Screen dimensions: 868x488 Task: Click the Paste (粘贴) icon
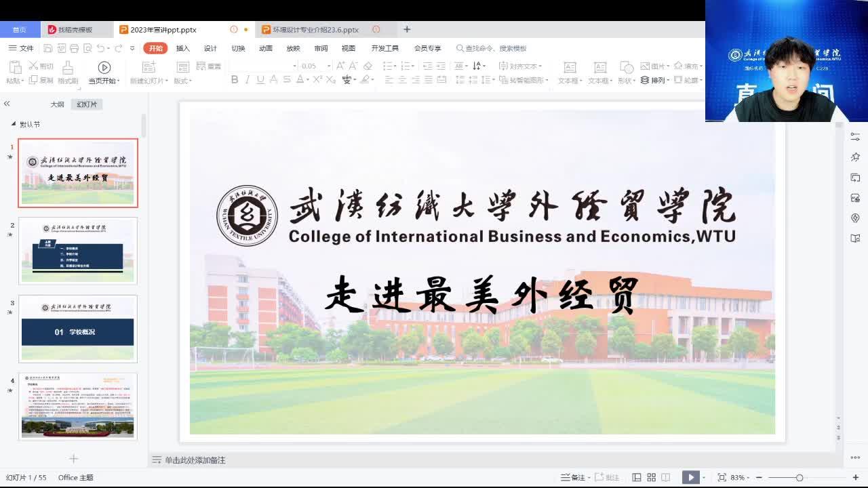coord(14,67)
